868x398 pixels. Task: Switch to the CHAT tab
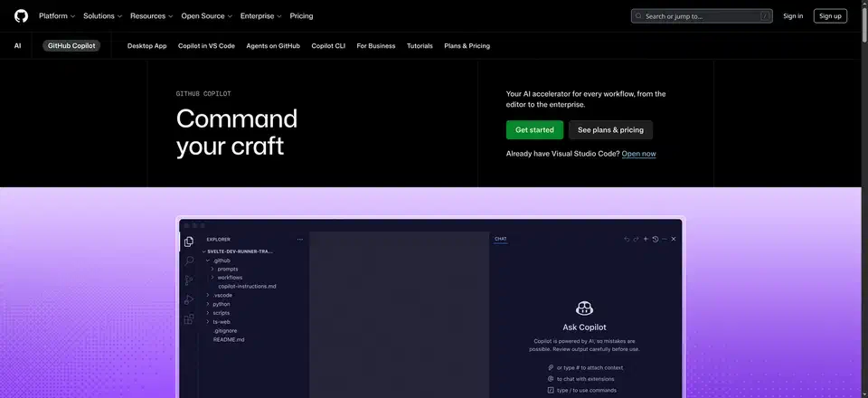tap(500, 239)
